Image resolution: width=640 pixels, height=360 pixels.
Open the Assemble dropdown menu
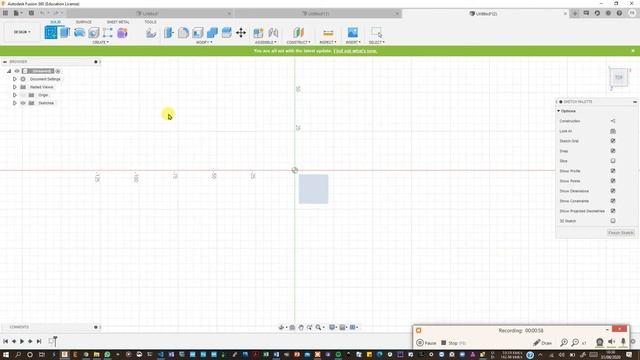pyautogui.click(x=265, y=42)
